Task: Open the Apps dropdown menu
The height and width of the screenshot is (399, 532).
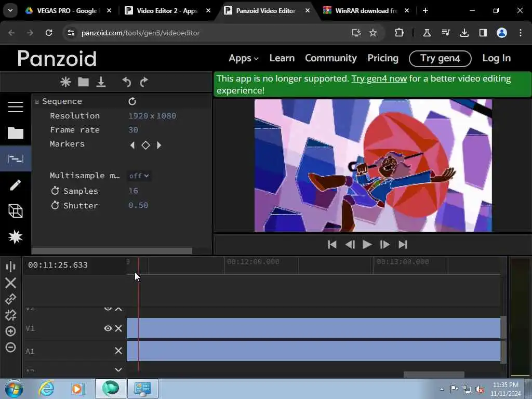Action: pos(244,58)
